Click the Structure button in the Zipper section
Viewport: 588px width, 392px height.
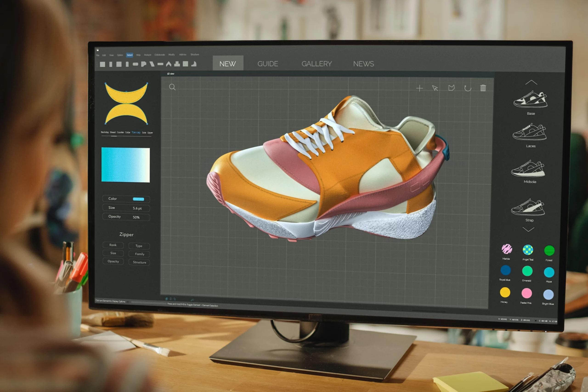[x=139, y=262]
